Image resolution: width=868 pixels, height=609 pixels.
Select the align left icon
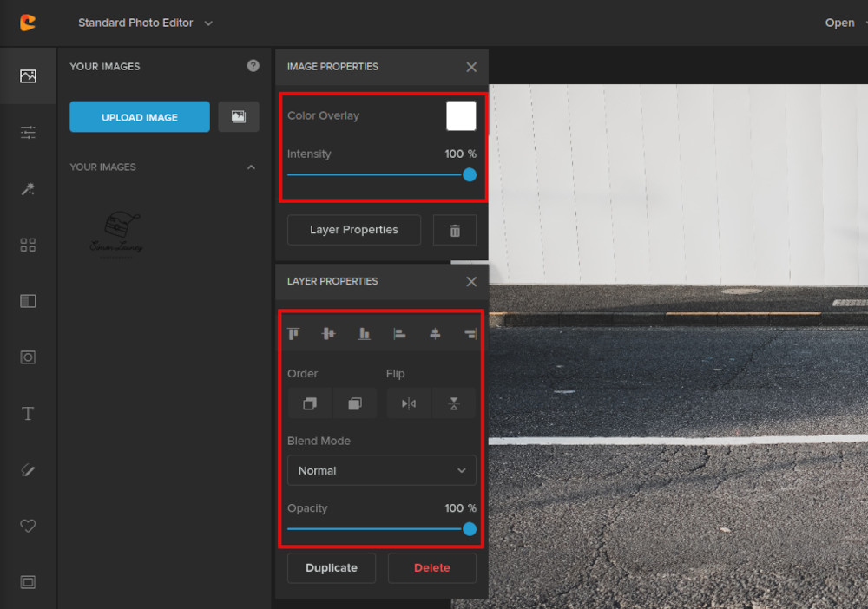398,333
